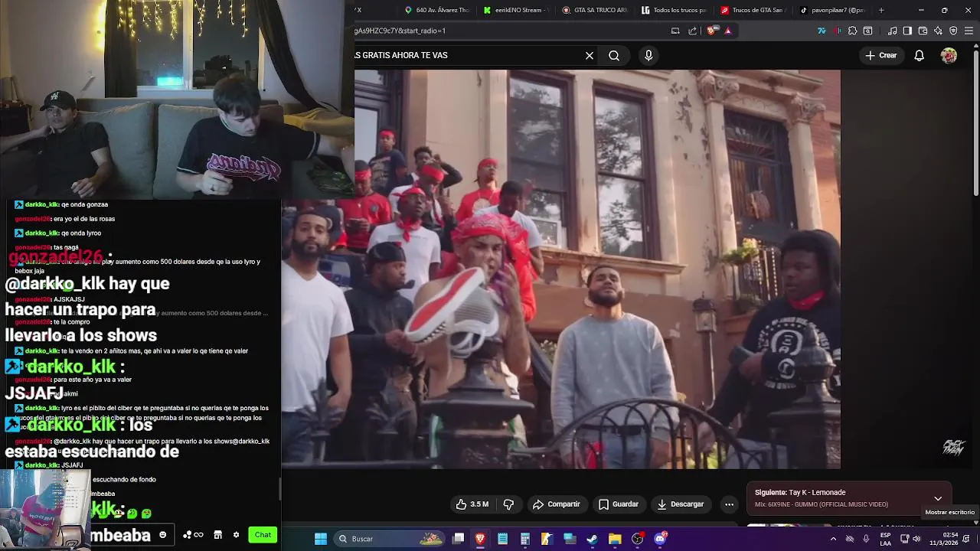
Task: Clear the YouTube search box with X
Action: pyautogui.click(x=590, y=55)
